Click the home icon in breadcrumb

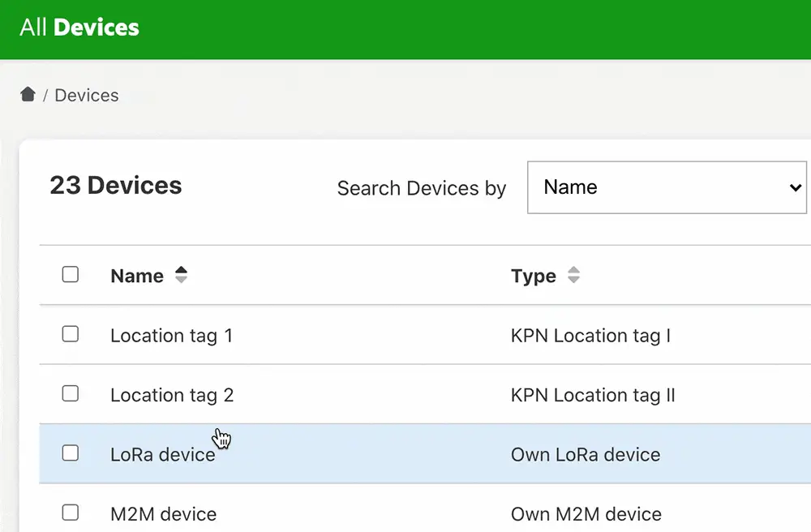28,95
